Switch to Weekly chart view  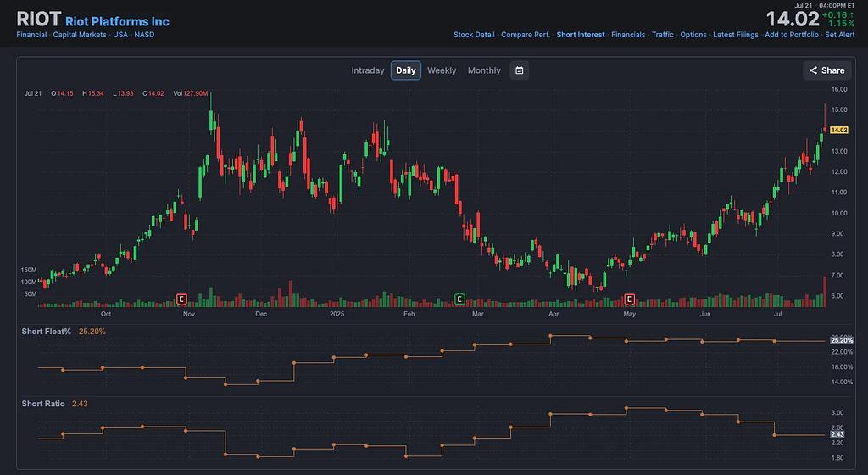pos(442,70)
